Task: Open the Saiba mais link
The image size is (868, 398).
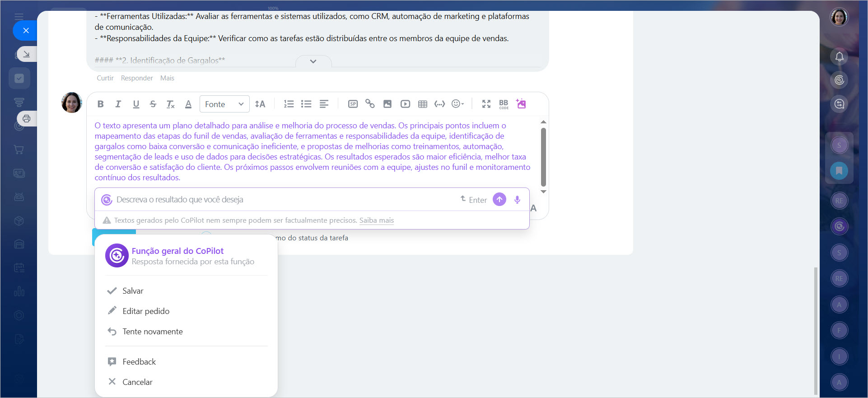Action: 377,220
